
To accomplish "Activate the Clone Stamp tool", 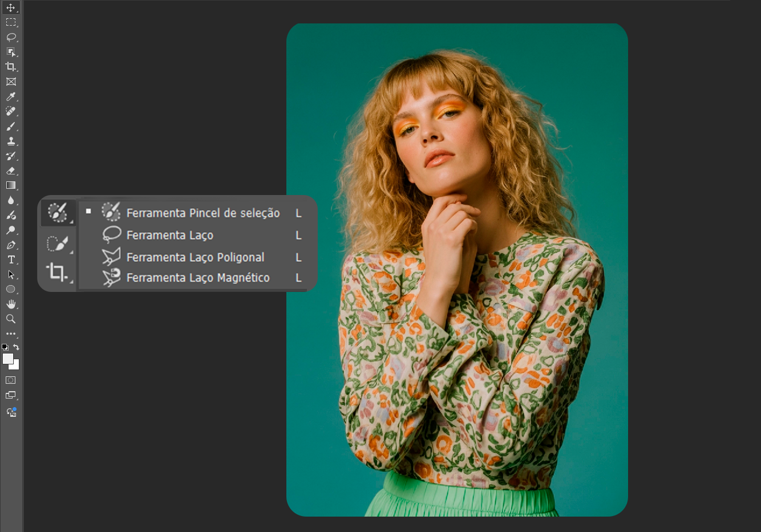I will [x=11, y=141].
